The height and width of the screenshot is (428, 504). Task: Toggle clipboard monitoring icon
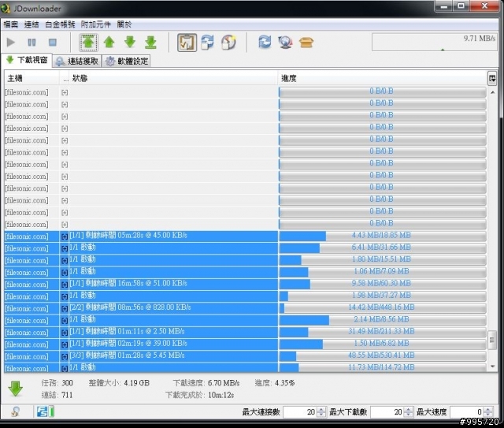(x=187, y=43)
